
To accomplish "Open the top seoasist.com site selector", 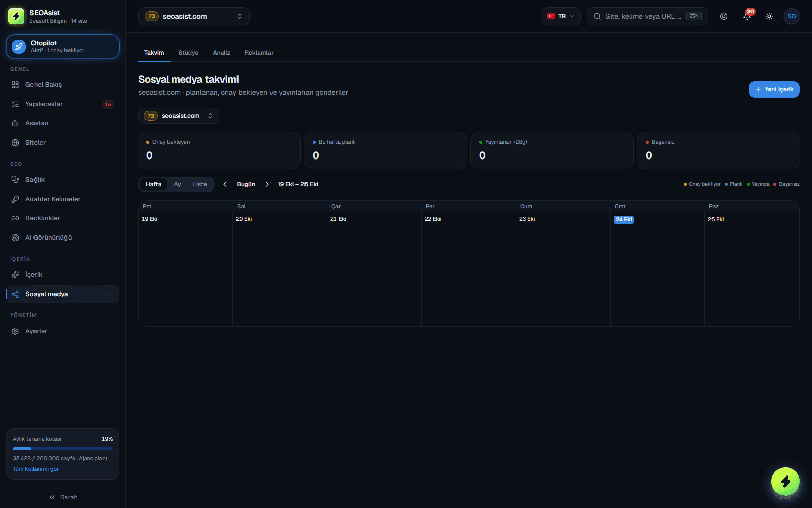I will pos(194,16).
